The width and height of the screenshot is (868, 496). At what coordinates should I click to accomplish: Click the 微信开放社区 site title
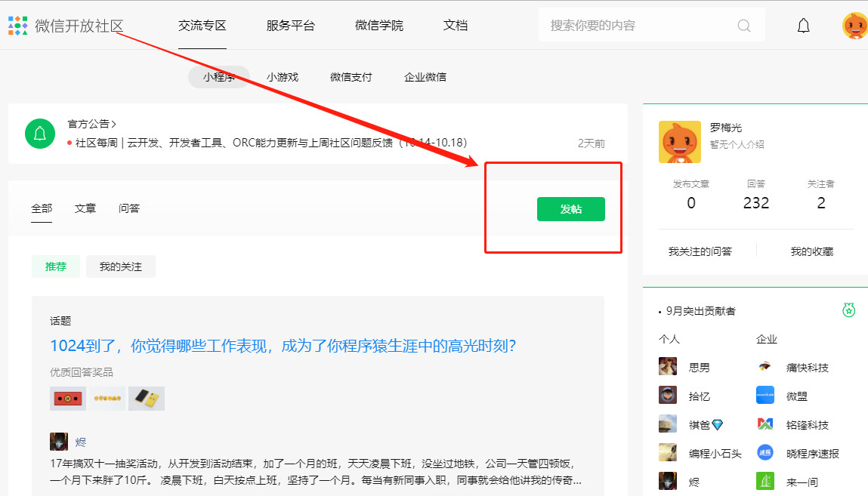79,26
